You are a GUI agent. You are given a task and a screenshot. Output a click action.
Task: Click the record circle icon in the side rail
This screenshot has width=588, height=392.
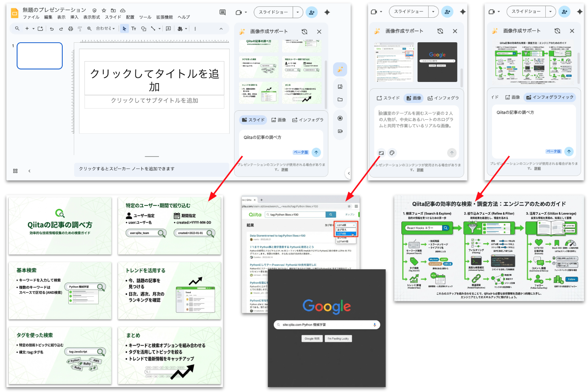click(x=340, y=118)
